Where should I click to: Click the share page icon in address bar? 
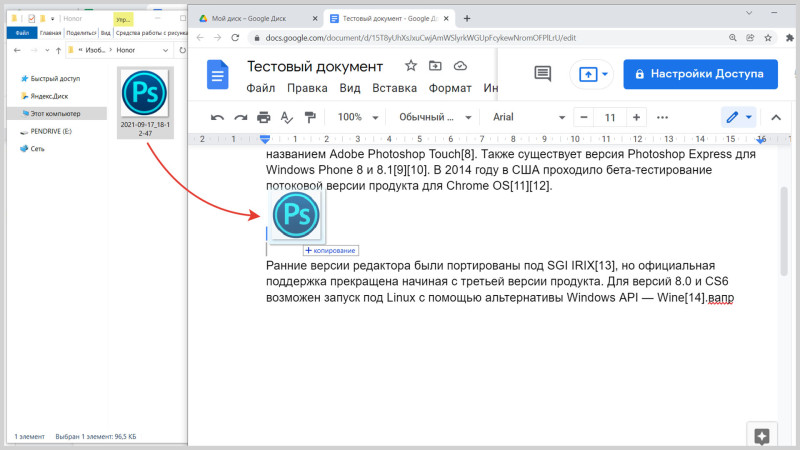750,38
